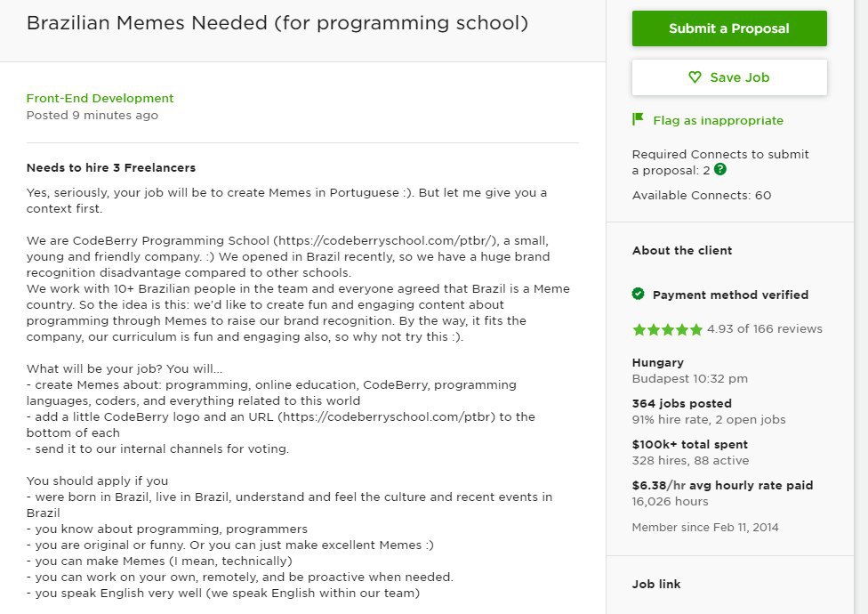
Task: Click the 364 jobs posted stat
Action: 682,404
